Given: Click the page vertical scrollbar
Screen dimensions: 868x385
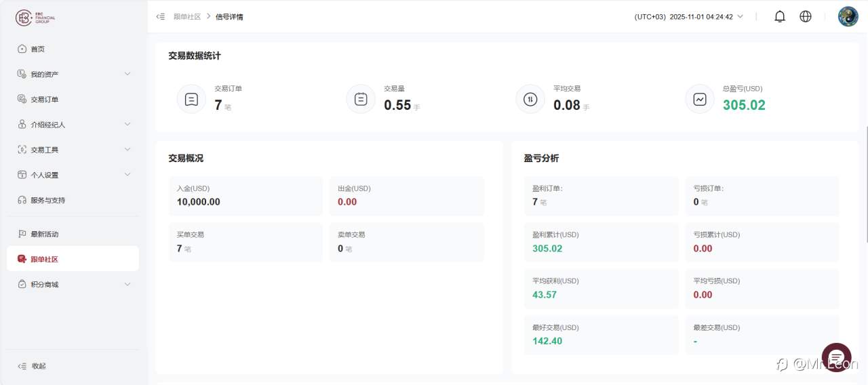Looking at the screenshot, I should (x=866, y=183).
